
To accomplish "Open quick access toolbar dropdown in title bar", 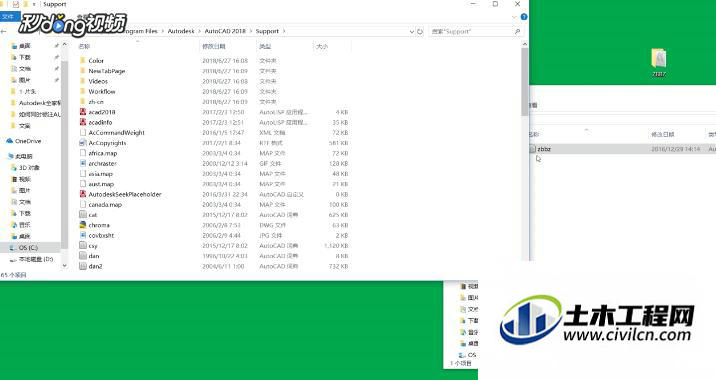I will tap(34, 4).
